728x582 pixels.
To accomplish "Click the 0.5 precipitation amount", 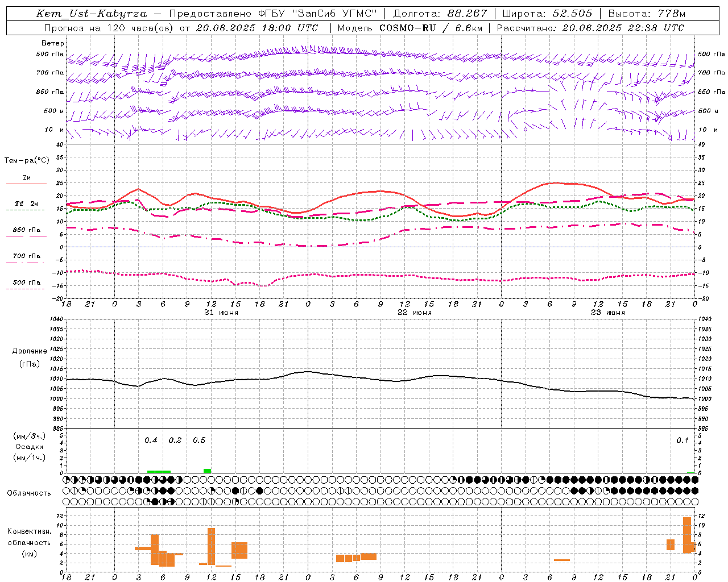I will [x=199, y=440].
